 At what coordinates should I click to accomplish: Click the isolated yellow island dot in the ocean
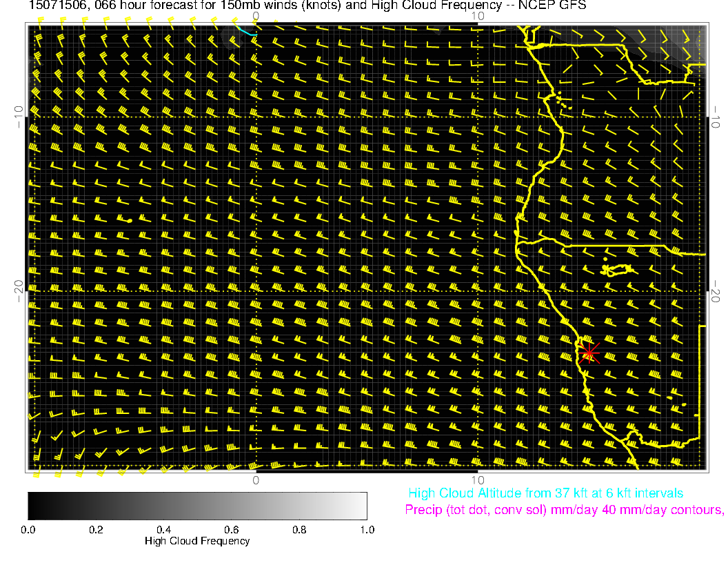[x=130, y=220]
